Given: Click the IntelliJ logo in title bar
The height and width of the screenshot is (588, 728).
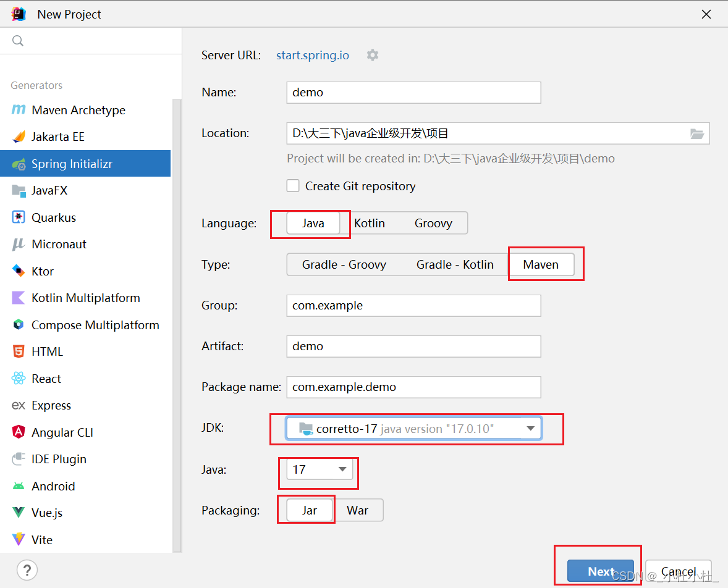Looking at the screenshot, I should tap(19, 14).
